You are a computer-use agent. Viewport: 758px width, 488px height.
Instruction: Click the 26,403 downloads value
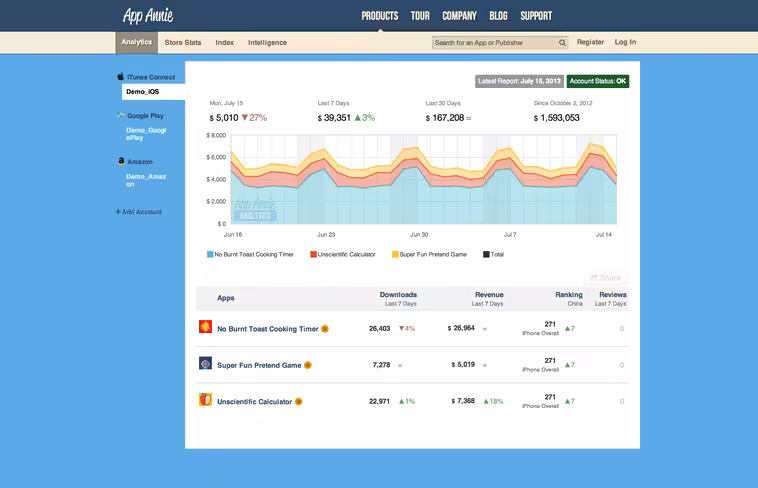pyautogui.click(x=379, y=328)
